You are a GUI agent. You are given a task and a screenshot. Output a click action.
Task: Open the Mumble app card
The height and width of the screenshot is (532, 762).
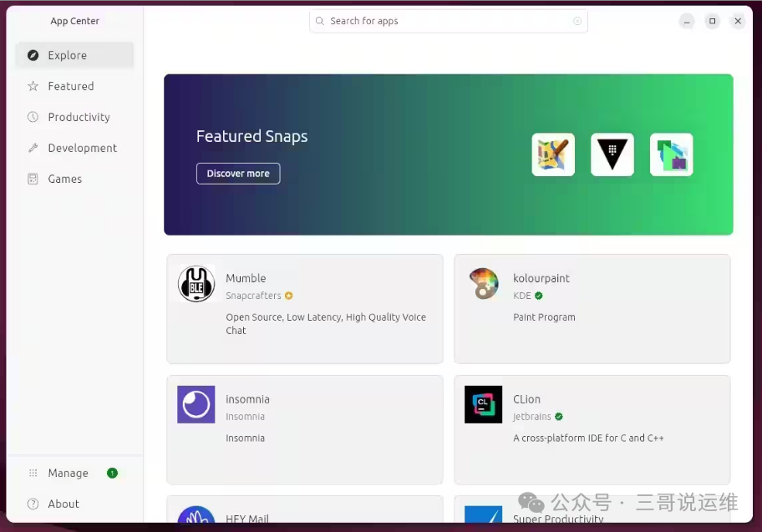pyautogui.click(x=305, y=309)
